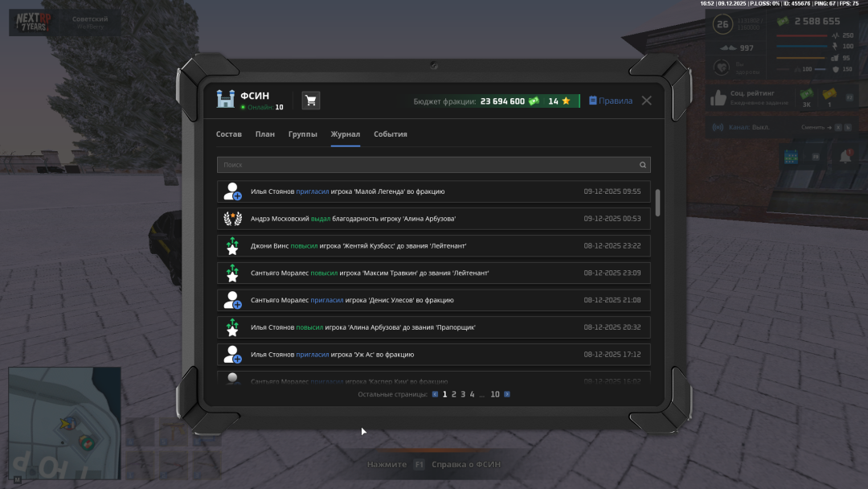The height and width of the screenshot is (489, 868).
Task: Click the promotion star icon on Джони Винс's entry
Action: pyautogui.click(x=232, y=245)
